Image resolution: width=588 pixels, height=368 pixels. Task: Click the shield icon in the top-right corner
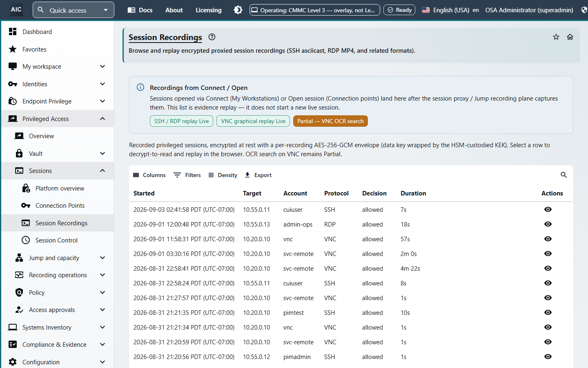pyautogui.click(x=584, y=10)
